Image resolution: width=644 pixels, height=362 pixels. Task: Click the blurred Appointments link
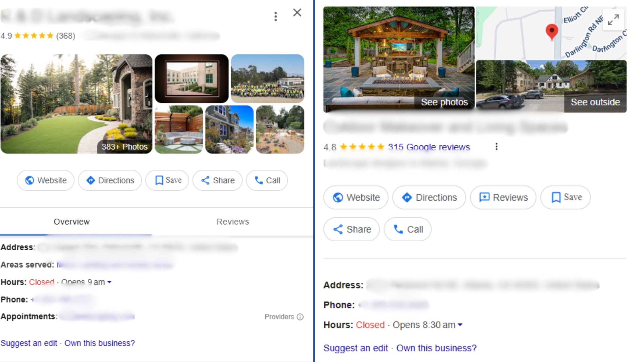[97, 316]
